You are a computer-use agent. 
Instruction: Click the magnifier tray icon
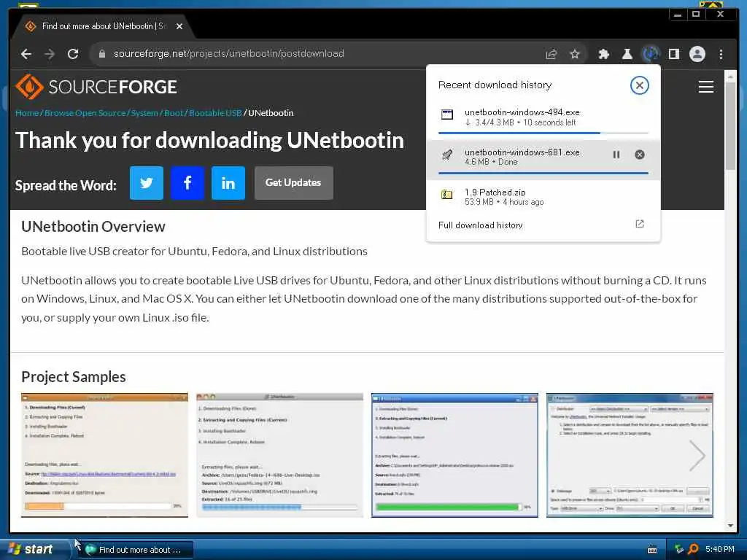tap(693, 549)
